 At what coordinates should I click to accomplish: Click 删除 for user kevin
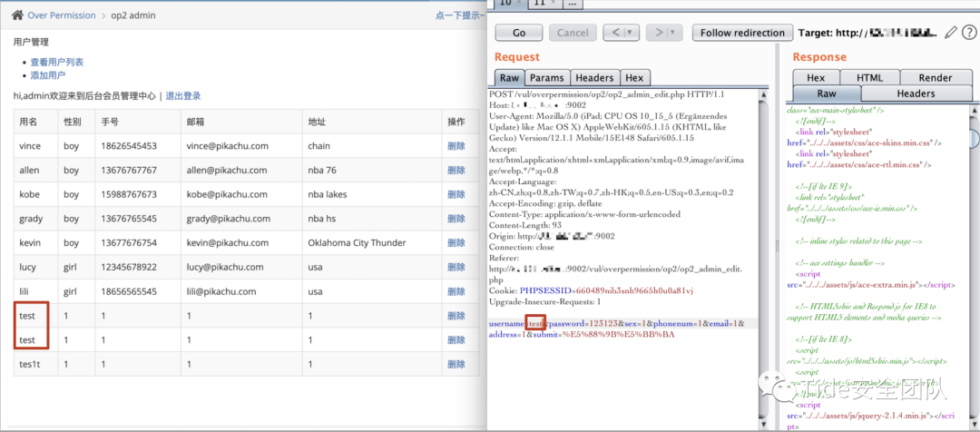(x=456, y=242)
